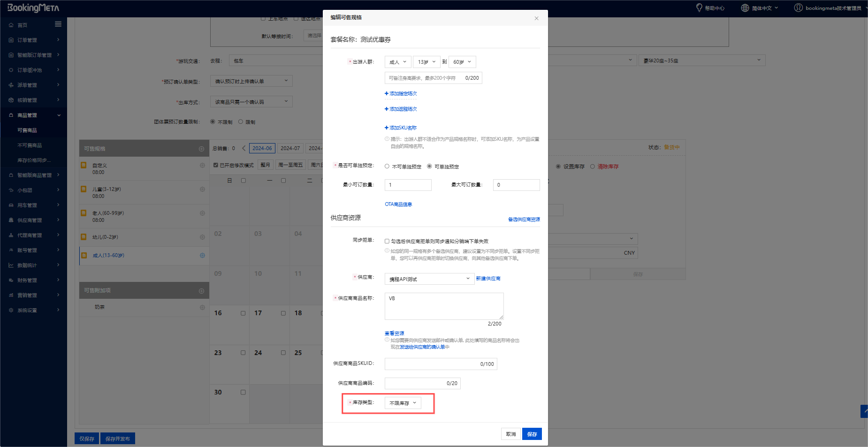
Task: Open settings gear for 儿童(3-12岁) spec
Action: click(202, 189)
